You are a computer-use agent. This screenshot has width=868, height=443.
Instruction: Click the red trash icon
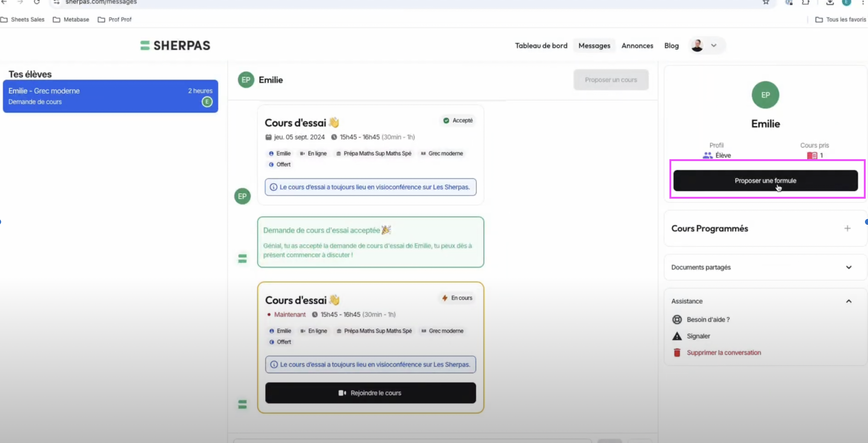pos(677,353)
